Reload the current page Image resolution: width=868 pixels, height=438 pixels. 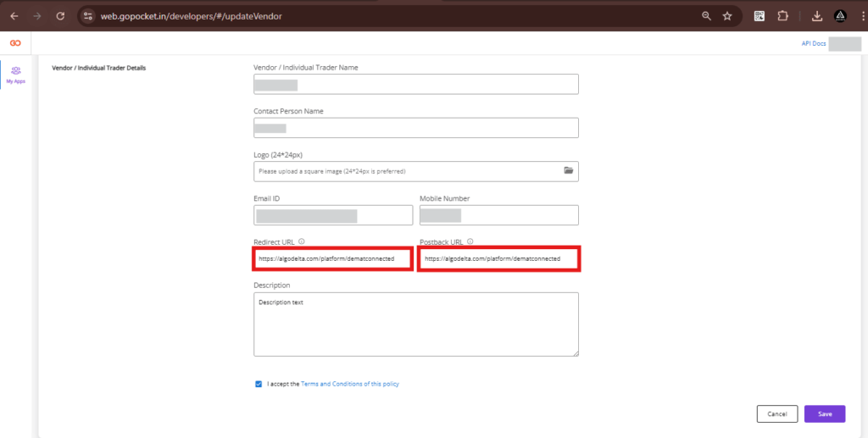(x=59, y=15)
